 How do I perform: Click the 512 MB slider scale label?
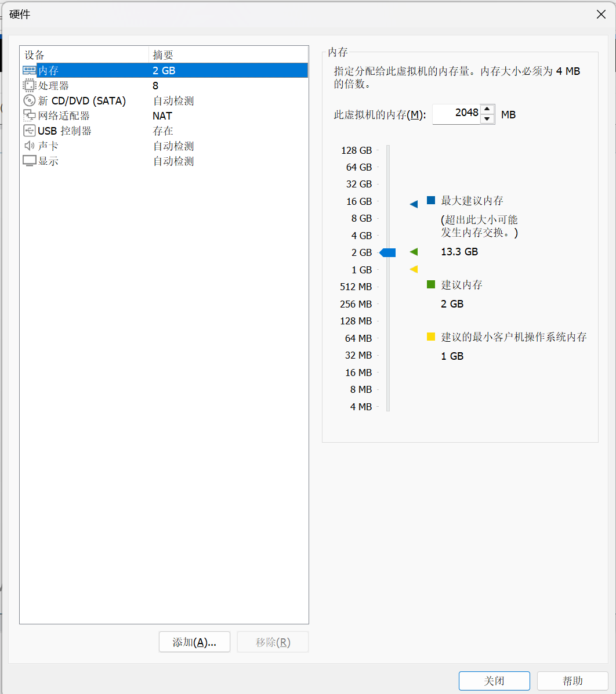(x=356, y=287)
